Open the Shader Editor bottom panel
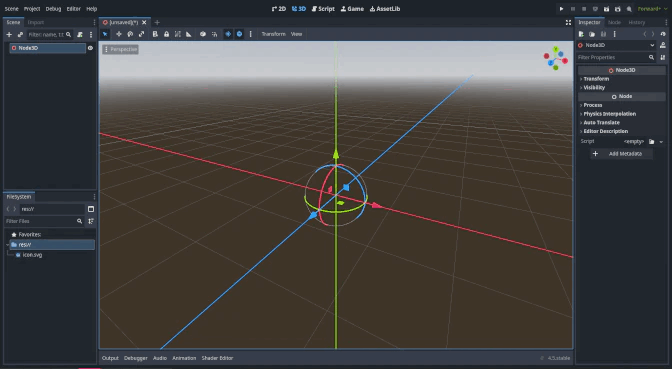 pos(217,358)
